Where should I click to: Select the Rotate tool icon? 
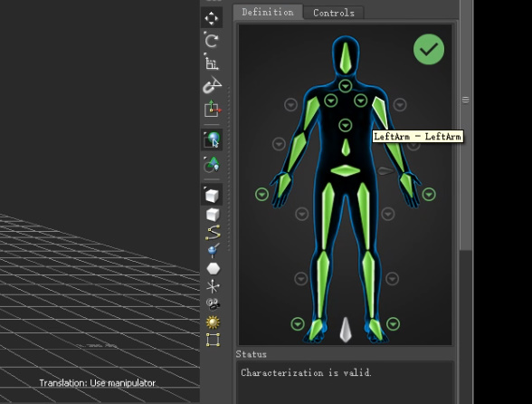[212, 40]
